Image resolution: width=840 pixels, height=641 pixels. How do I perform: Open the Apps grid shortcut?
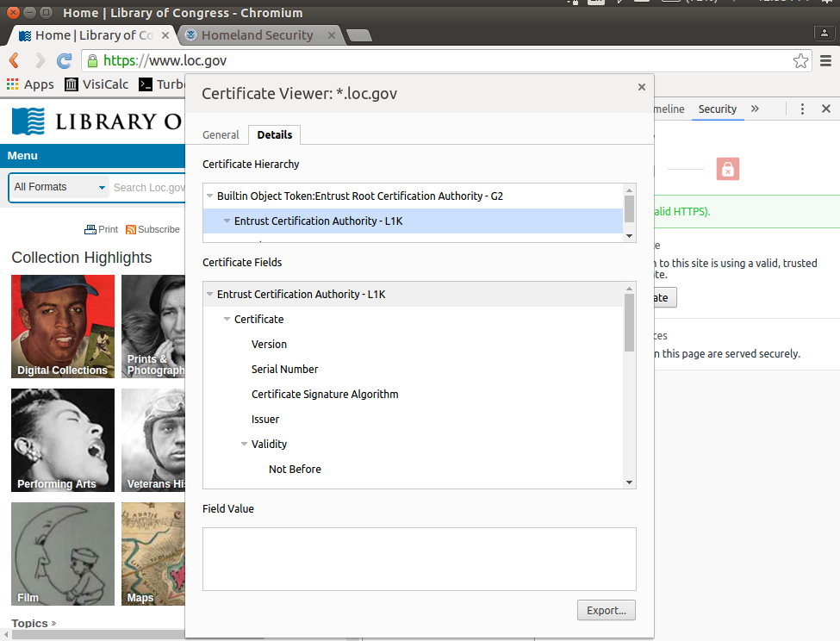tap(30, 84)
